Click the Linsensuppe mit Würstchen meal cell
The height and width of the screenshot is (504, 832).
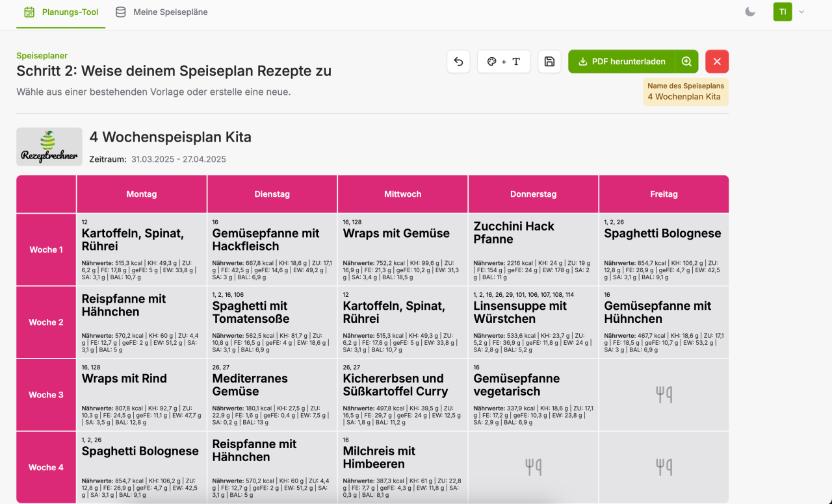533,322
